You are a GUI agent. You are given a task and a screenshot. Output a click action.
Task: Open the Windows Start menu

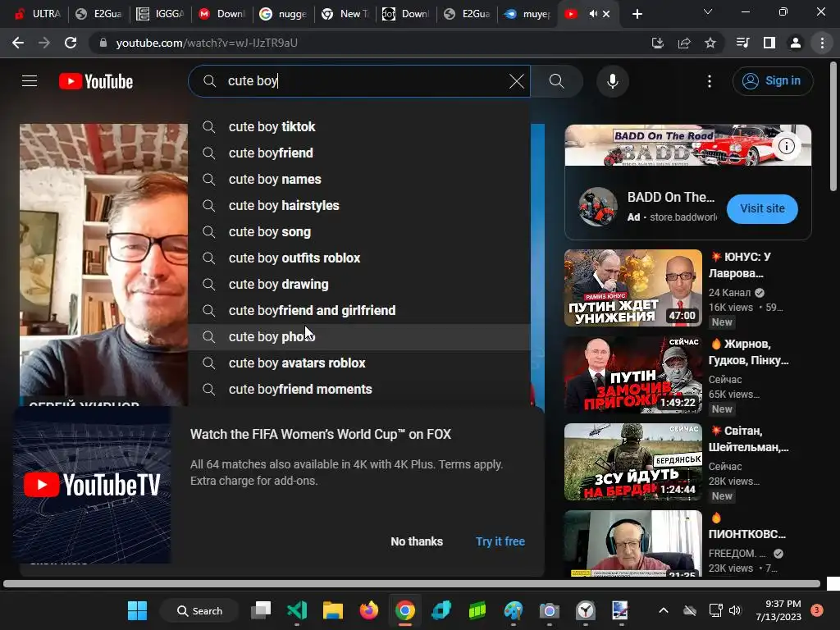tap(137, 610)
